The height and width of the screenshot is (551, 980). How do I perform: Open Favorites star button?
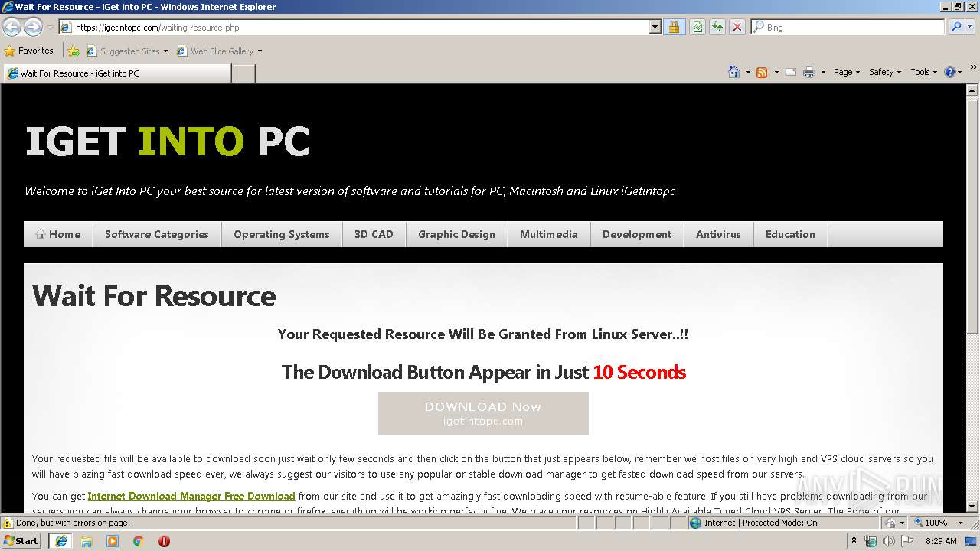(29, 51)
